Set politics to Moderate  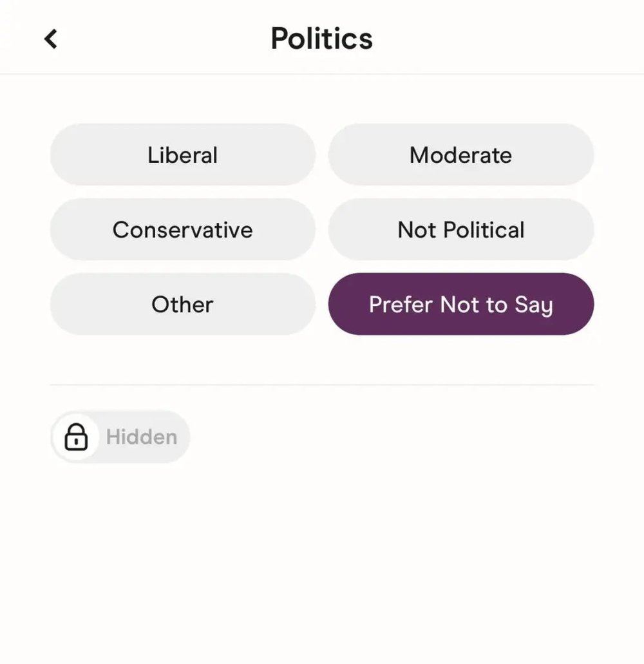click(461, 155)
